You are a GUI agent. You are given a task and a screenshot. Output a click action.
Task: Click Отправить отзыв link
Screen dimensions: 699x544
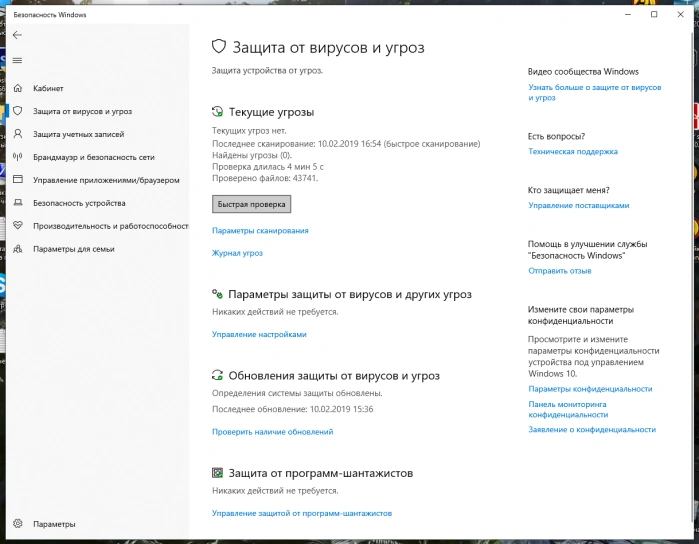pyautogui.click(x=559, y=271)
